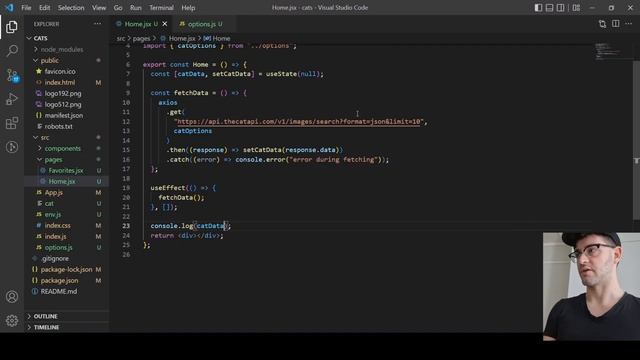Open editor more actions ellipsis

pyautogui.click(x=629, y=24)
